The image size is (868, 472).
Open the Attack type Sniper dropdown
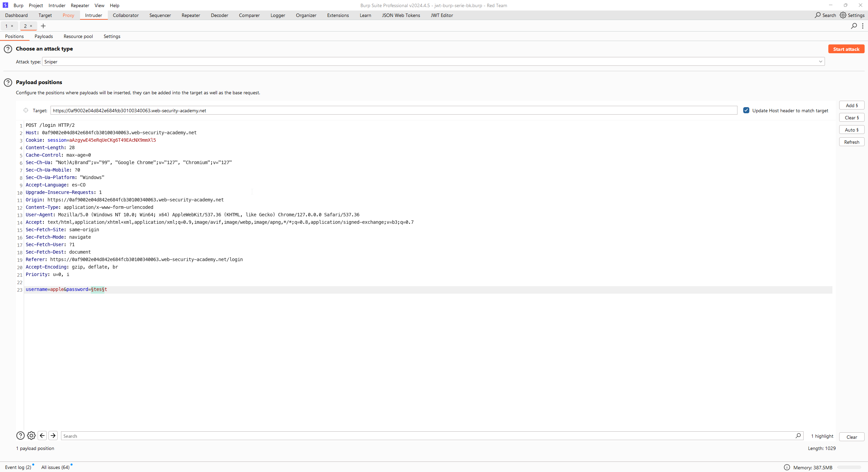[x=433, y=61]
